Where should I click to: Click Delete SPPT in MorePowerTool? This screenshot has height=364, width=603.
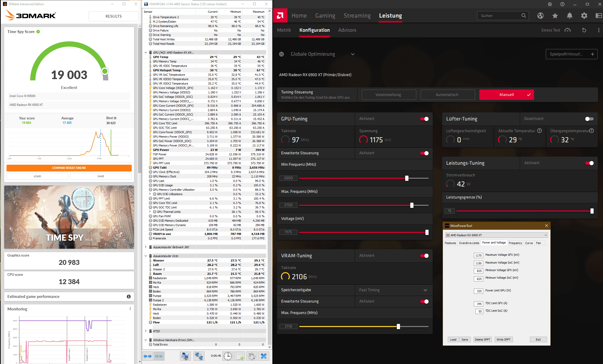point(482,340)
